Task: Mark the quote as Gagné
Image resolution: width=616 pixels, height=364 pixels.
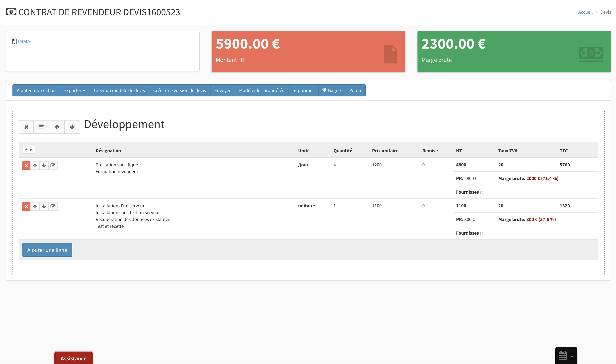Action: coord(332,90)
